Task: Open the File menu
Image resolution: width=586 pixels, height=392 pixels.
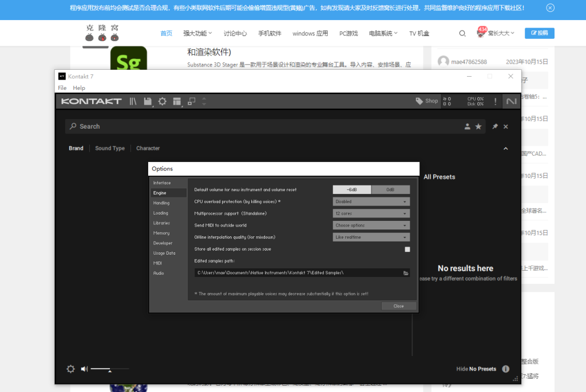Action: pyautogui.click(x=62, y=88)
